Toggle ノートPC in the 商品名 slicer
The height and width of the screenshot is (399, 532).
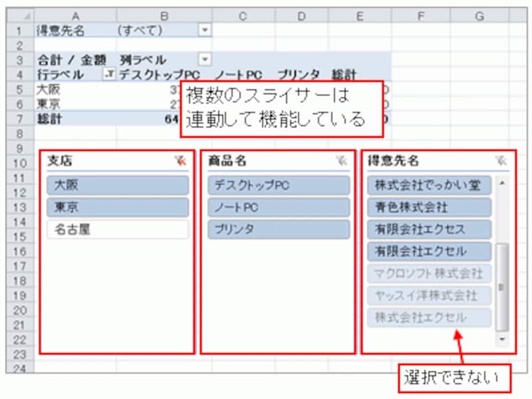coord(279,207)
